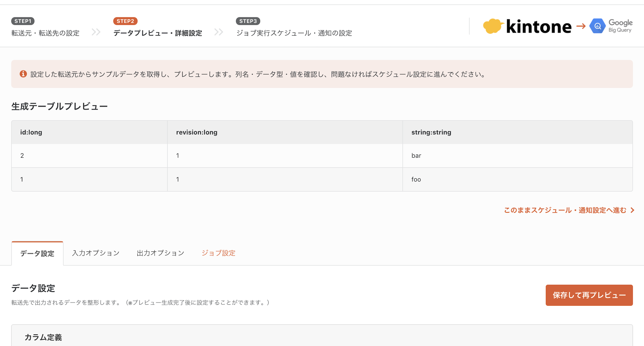Click the STEP2 orange badge
Screen dimensions: 644x346
pyautogui.click(x=125, y=21)
